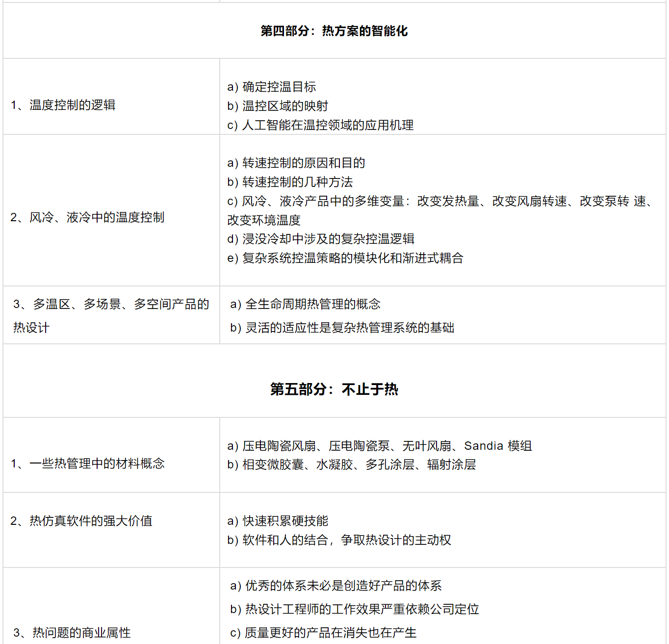Select the row title 1、温度控制的逻辑
The image size is (669, 644).
[x=63, y=105]
